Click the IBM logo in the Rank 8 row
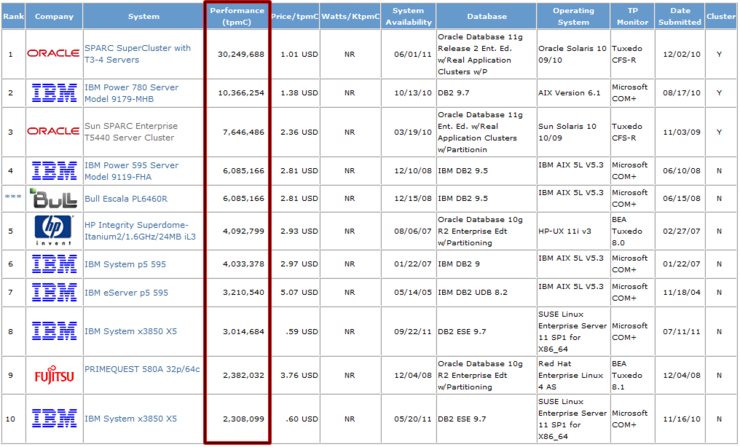 click(x=54, y=331)
